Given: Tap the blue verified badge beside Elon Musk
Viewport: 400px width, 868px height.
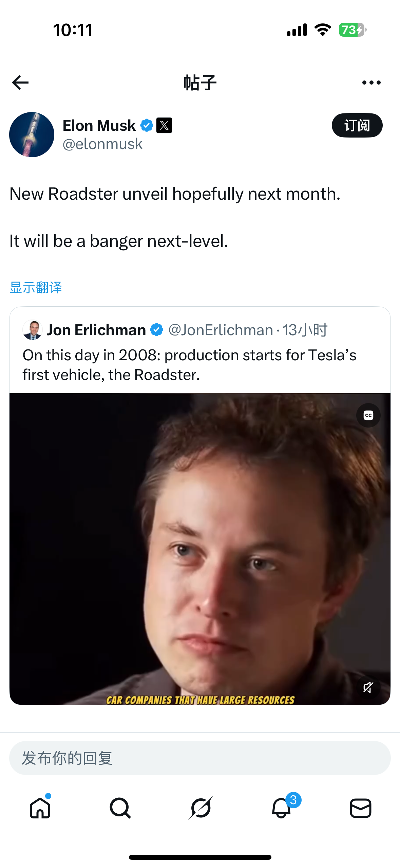Looking at the screenshot, I should click(147, 125).
